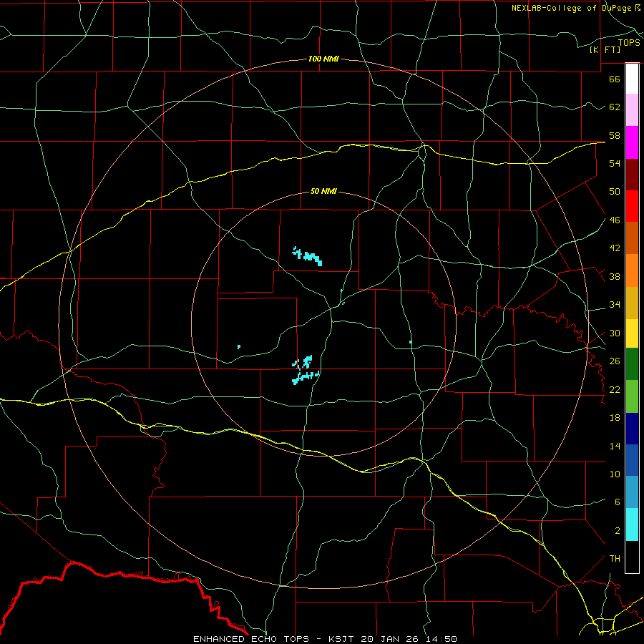Screen dimensions: 644x644
Task: Click the medium blue legend swatch
Action: point(632,460)
